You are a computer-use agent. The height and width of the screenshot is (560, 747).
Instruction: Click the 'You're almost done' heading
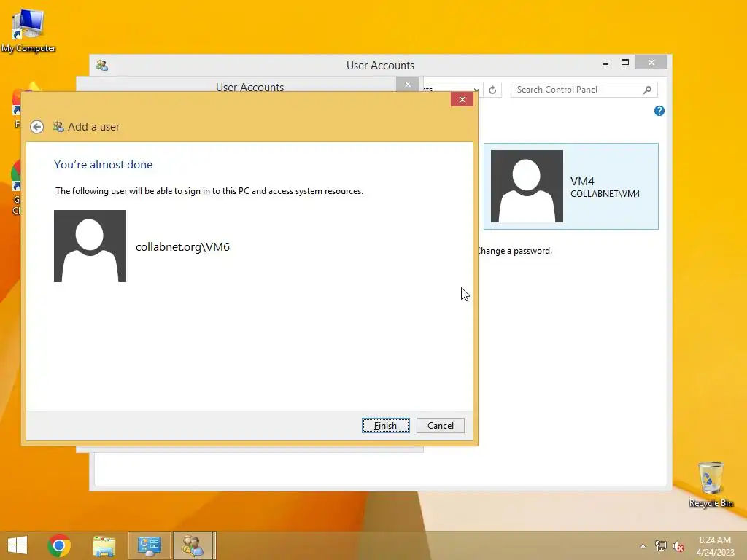pos(104,165)
